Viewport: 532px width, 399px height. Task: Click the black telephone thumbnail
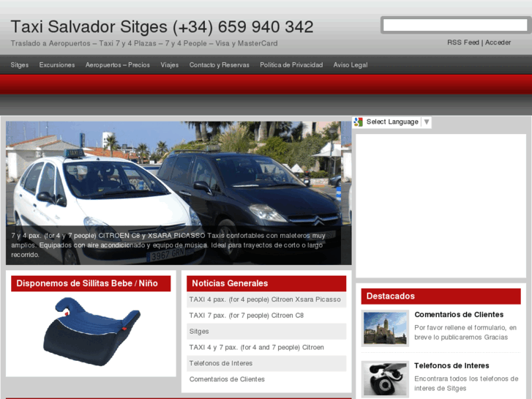point(385,379)
